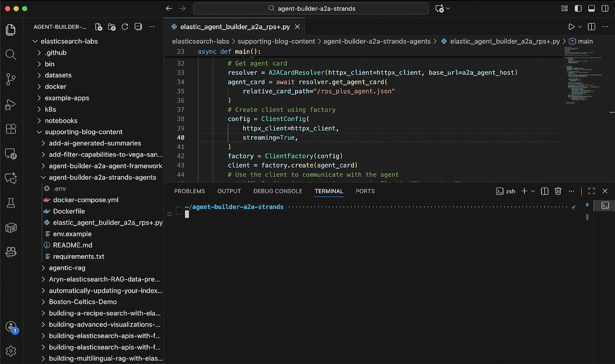Open docker-compose.yml from the file tree
This screenshot has height=364, width=615.
click(85, 200)
